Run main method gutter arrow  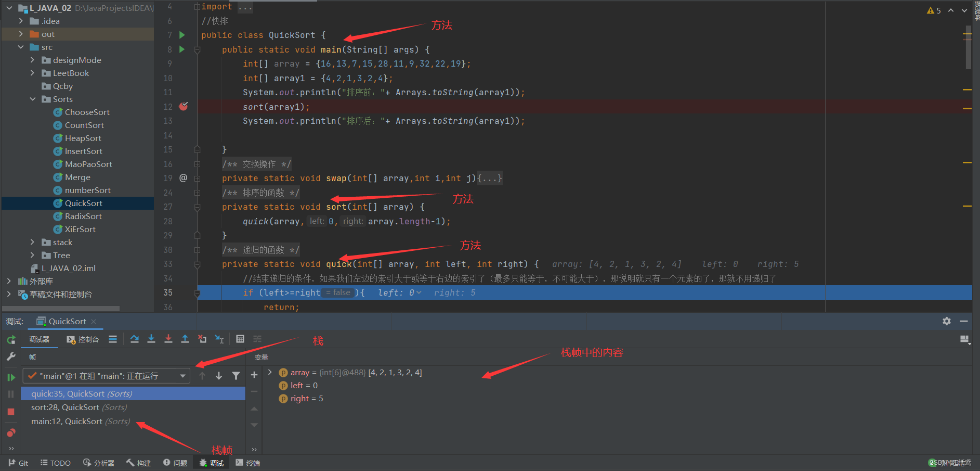tap(182, 49)
